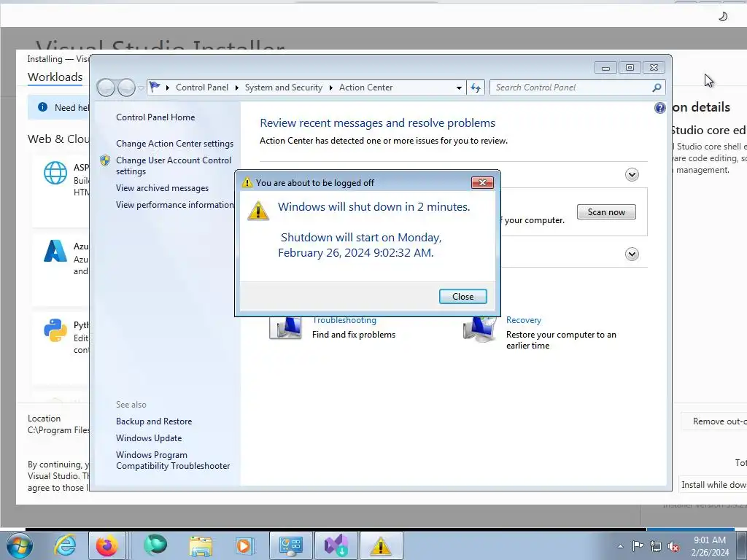Open Windows Explorer folder from taskbar
This screenshot has width=747, height=560.
[x=201, y=546]
